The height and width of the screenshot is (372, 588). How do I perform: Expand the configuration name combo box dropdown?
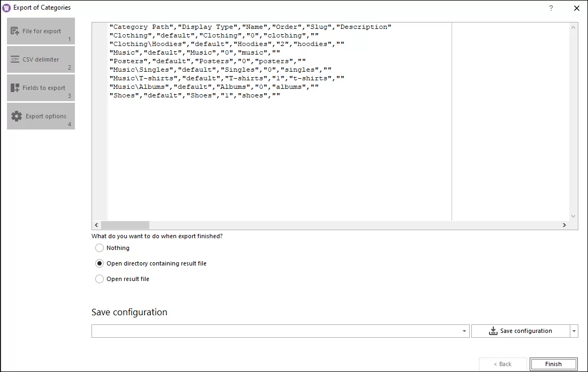tap(463, 331)
